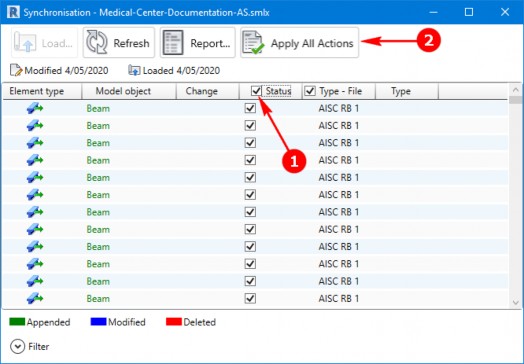Click the appended beam icon in the seventh row
Image resolution: width=524 pixels, height=364 pixels.
click(35, 212)
